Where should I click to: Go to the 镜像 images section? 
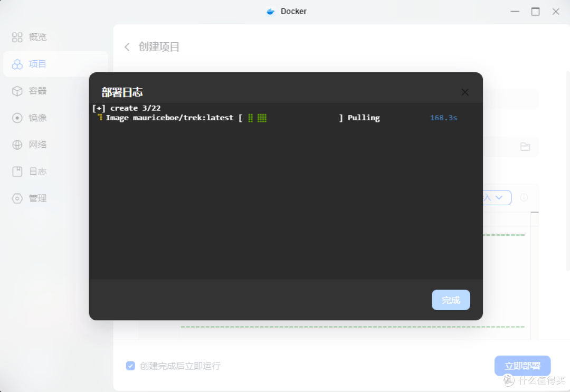55,118
